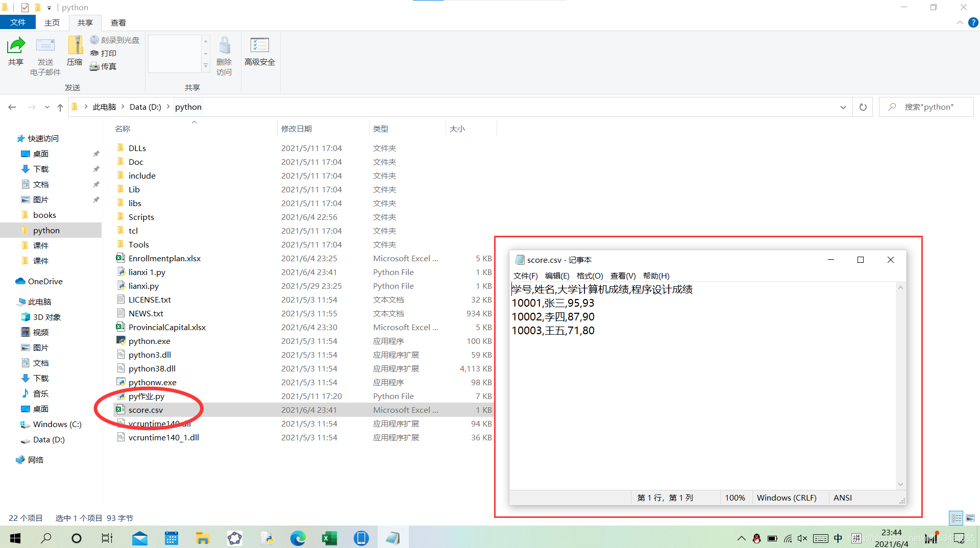Refresh the python folder view

863,107
